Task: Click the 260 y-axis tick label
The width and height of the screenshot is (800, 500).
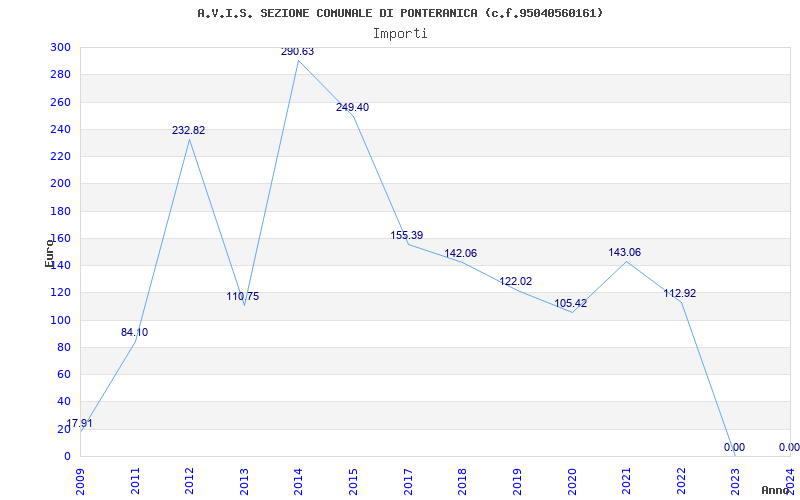Action: click(60, 102)
